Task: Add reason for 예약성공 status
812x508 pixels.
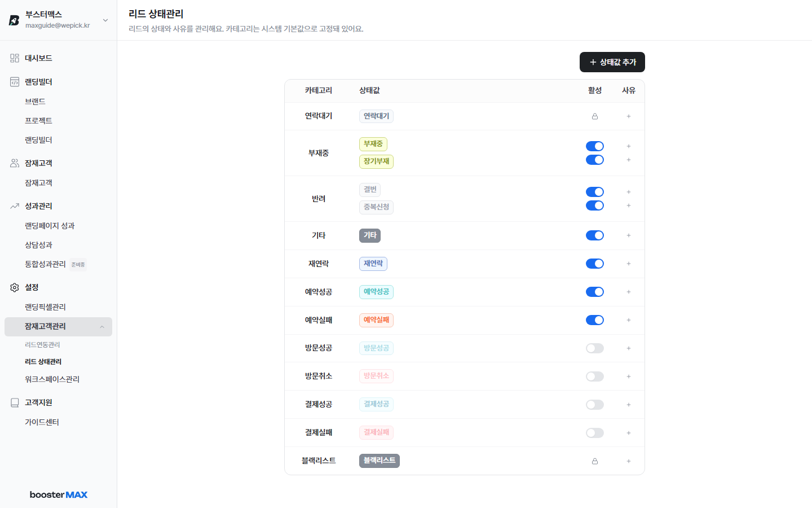Action: point(629,292)
